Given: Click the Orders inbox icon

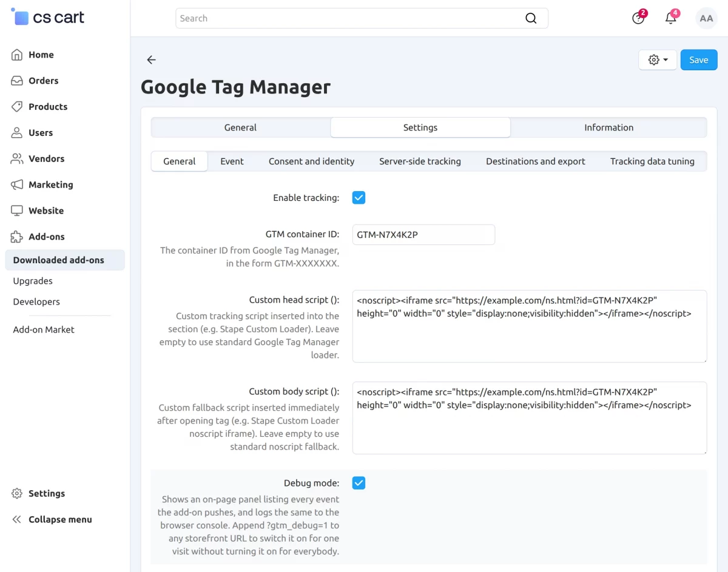Looking at the screenshot, I should [17, 81].
